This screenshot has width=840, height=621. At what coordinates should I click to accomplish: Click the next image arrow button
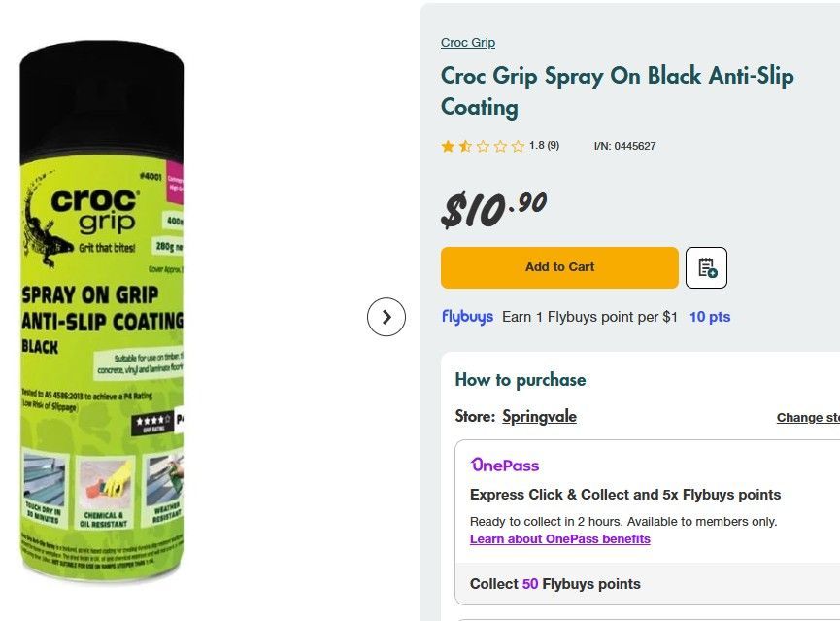[386, 317]
